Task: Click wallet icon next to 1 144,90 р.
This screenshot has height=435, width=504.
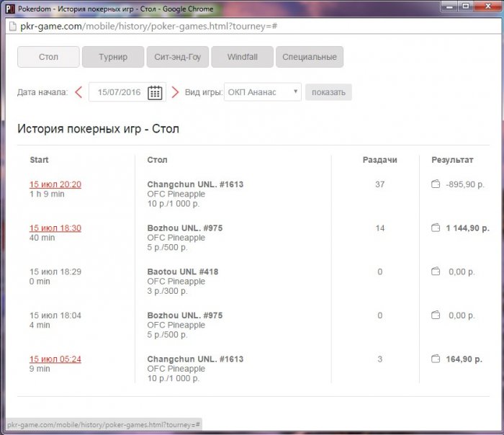Action: 436,228
